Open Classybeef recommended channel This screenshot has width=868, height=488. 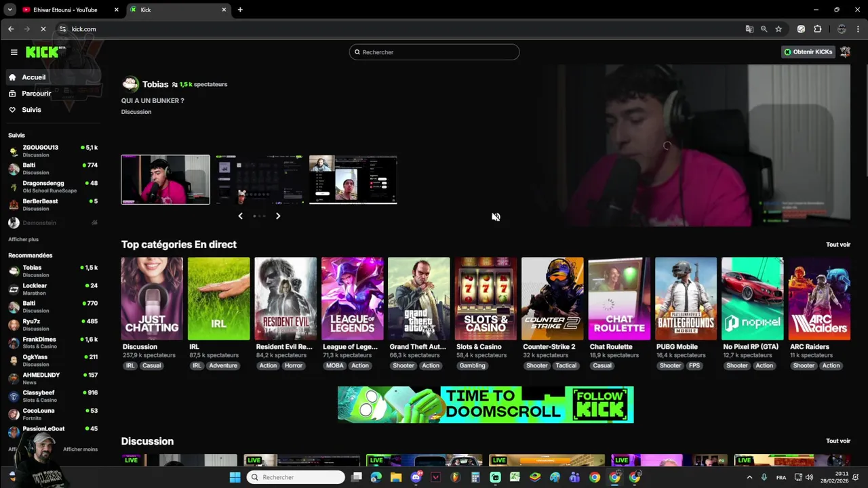(x=53, y=396)
